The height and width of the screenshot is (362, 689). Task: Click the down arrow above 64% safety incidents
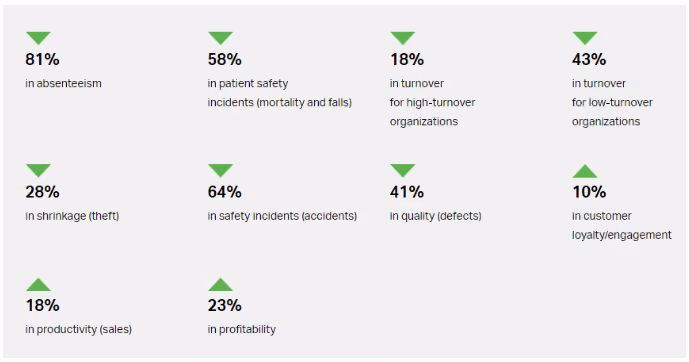[221, 170]
